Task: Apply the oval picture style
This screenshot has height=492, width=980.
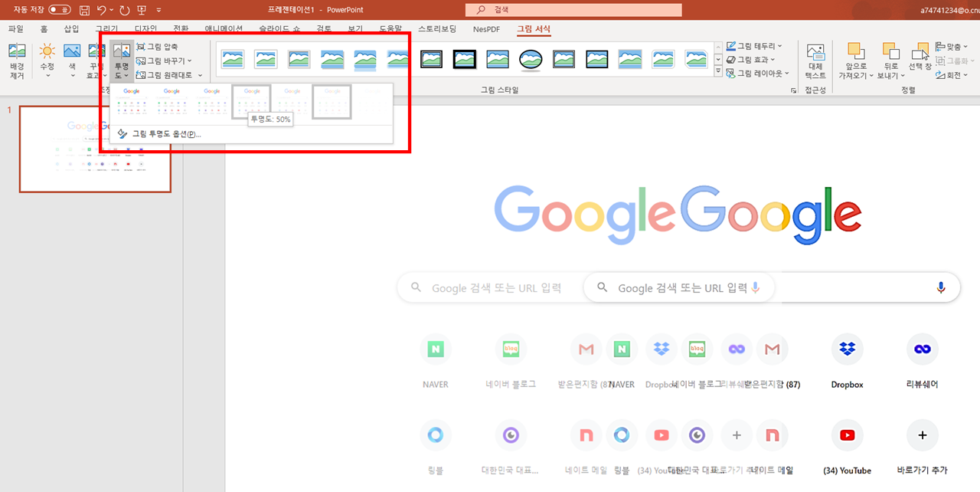Action: tap(531, 59)
